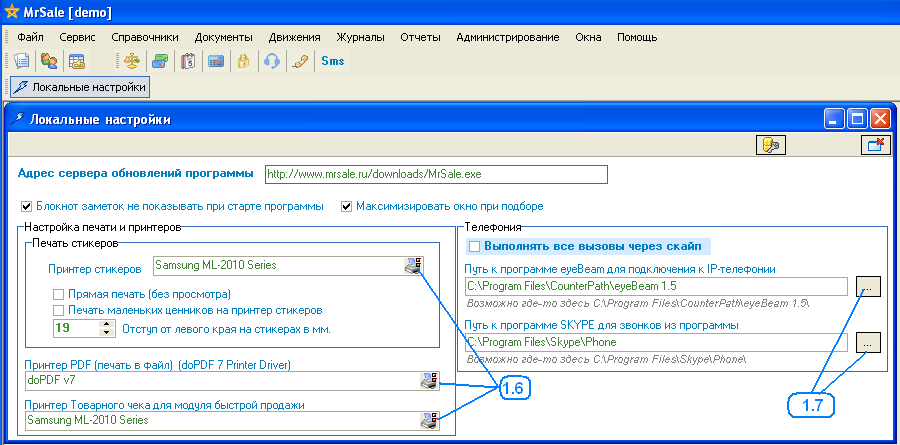Image resolution: width=900 pixels, height=445 pixels.
Task: Click printer select icon for Принтер стикеров
Action: [413, 265]
